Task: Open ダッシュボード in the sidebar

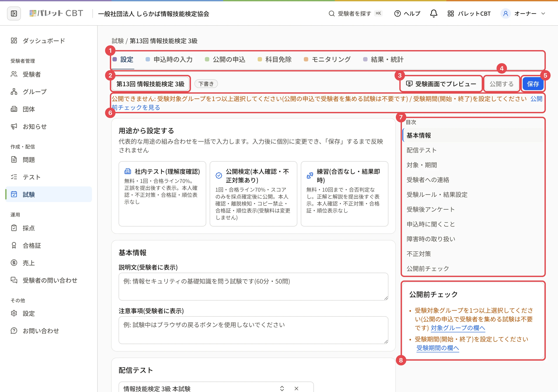Action: [49, 41]
